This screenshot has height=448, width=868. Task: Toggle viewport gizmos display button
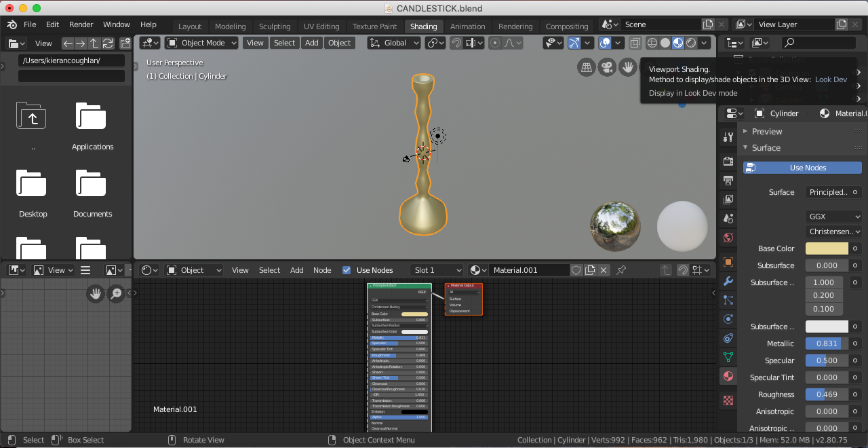(x=574, y=43)
